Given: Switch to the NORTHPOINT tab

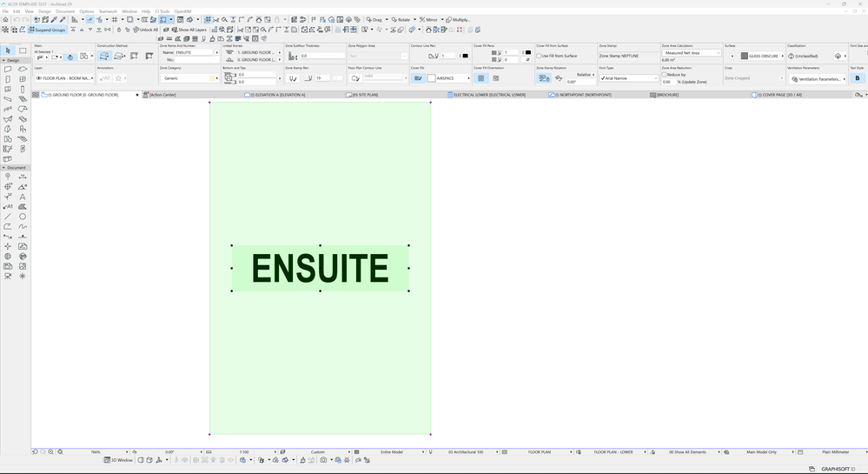Looking at the screenshot, I should click(581, 95).
